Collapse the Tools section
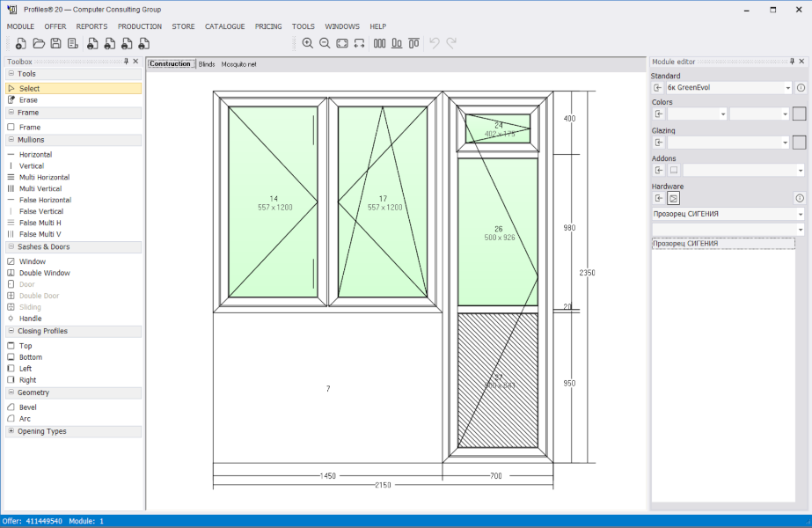Image resolution: width=812 pixels, height=528 pixels. (x=11, y=74)
